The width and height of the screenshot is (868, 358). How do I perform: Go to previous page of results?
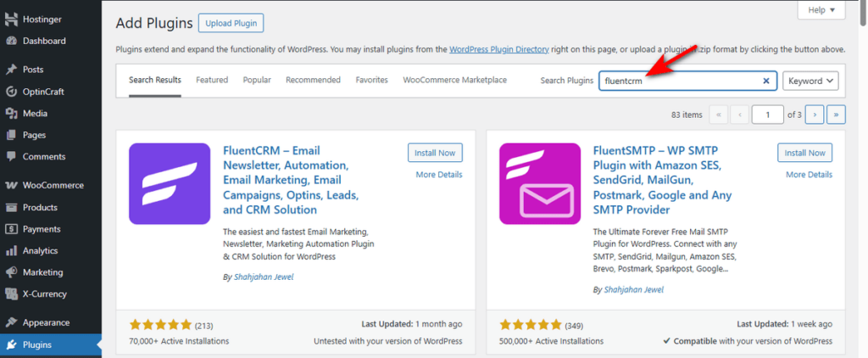[x=739, y=115]
